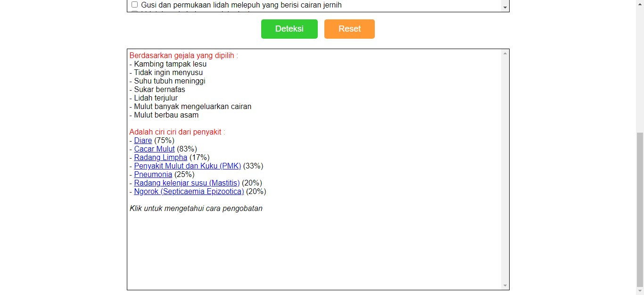This screenshot has height=295, width=644.
Task: Click the results box down scroll arrow
Action: click(505, 285)
